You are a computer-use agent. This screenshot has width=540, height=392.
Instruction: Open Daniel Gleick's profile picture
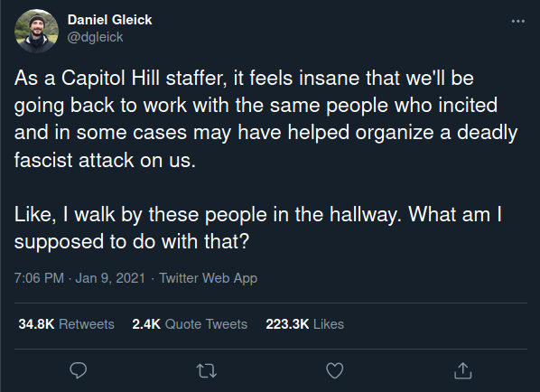coord(36,31)
